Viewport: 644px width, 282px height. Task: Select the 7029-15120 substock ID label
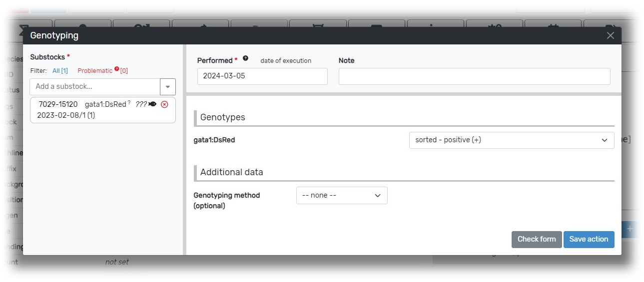[58, 104]
